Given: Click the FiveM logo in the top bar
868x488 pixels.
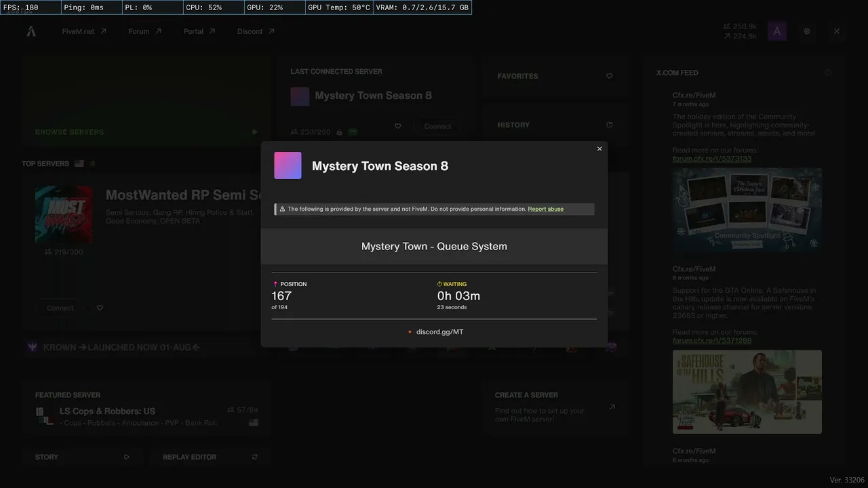Looking at the screenshot, I should pyautogui.click(x=31, y=31).
